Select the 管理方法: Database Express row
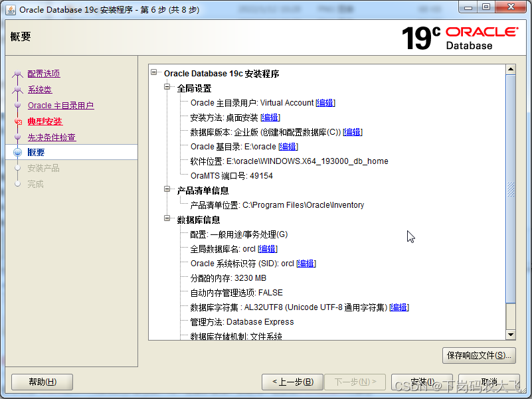This screenshot has width=532, height=399. click(x=242, y=322)
